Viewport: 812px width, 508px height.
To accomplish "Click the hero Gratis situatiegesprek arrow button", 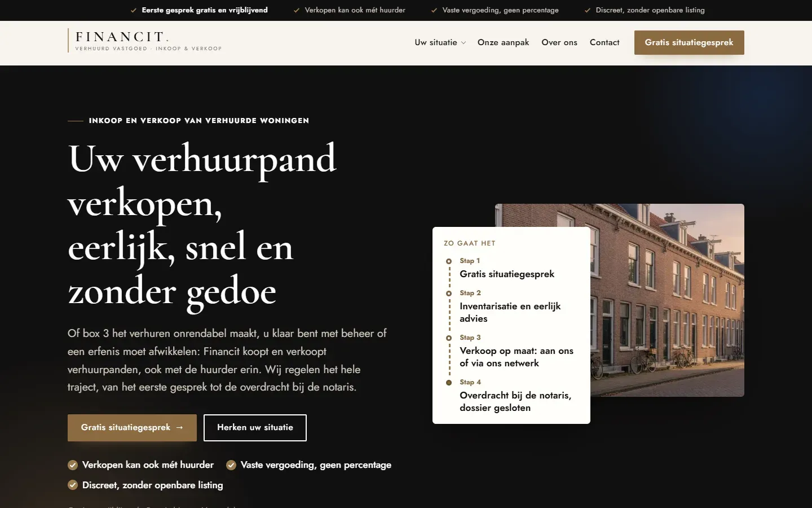I will [132, 428].
